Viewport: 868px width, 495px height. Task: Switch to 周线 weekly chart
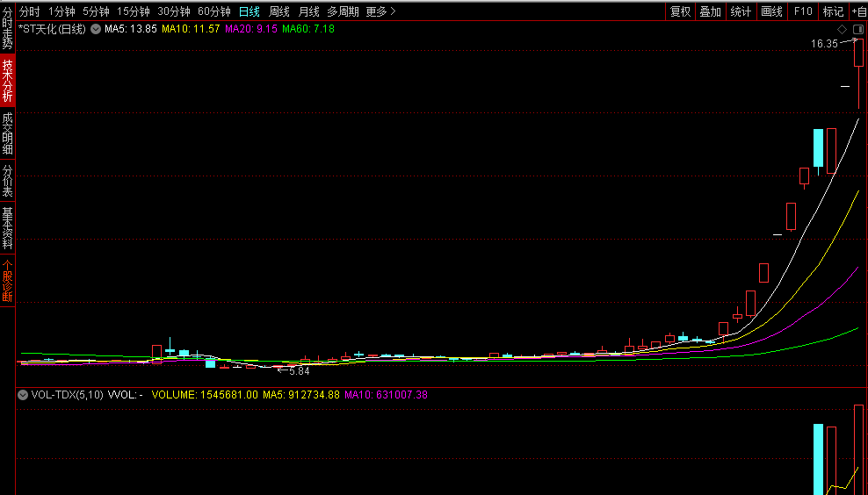[279, 11]
